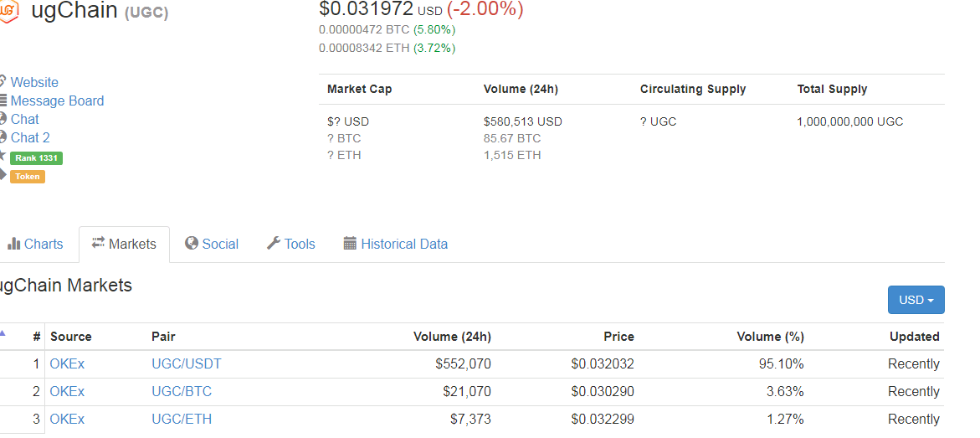The height and width of the screenshot is (438, 980).
Task: Click the wrench icon on Tools tab
Action: pos(274,244)
